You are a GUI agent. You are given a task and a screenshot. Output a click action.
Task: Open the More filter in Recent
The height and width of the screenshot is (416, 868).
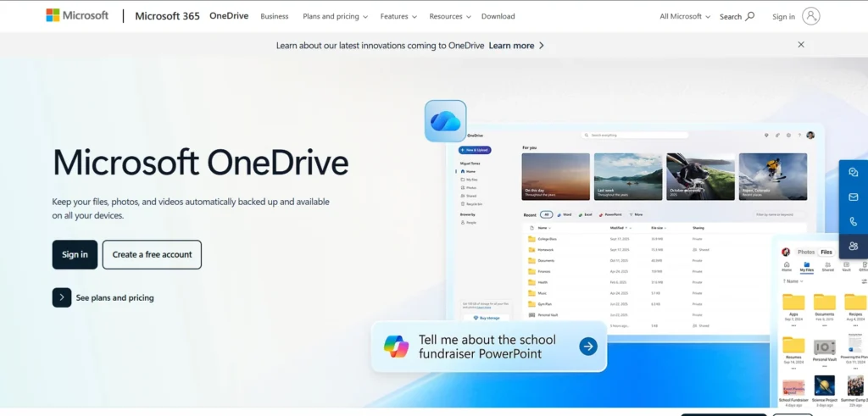(636, 214)
